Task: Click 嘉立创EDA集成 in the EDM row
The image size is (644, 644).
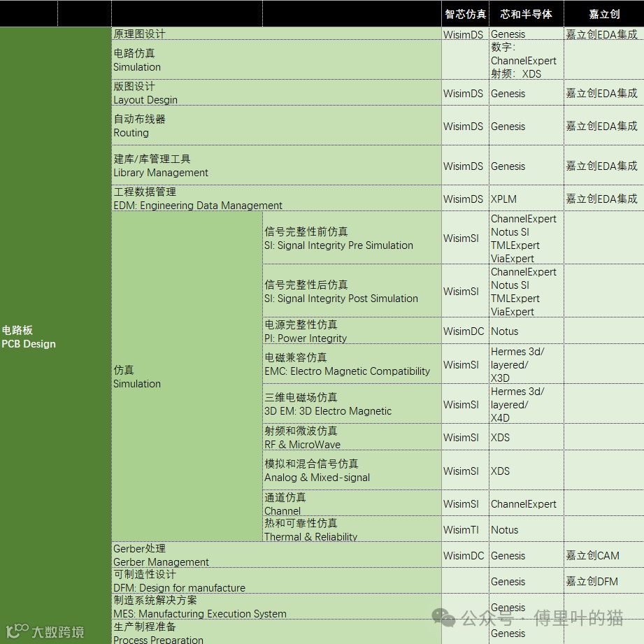Action: [x=603, y=199]
